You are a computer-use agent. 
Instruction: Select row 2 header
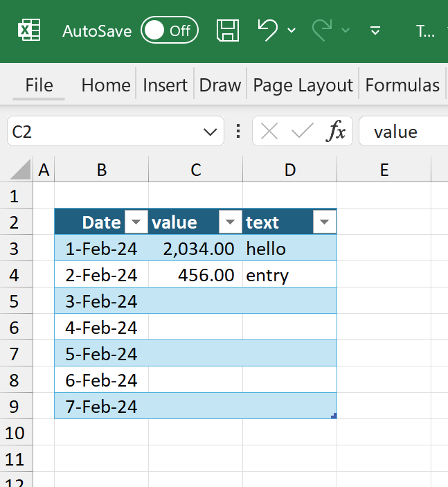pos(16,222)
